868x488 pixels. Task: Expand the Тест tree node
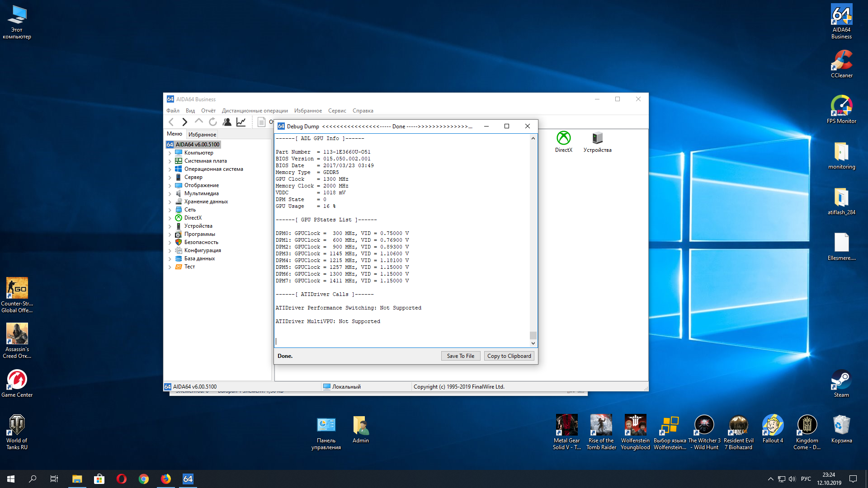point(170,267)
